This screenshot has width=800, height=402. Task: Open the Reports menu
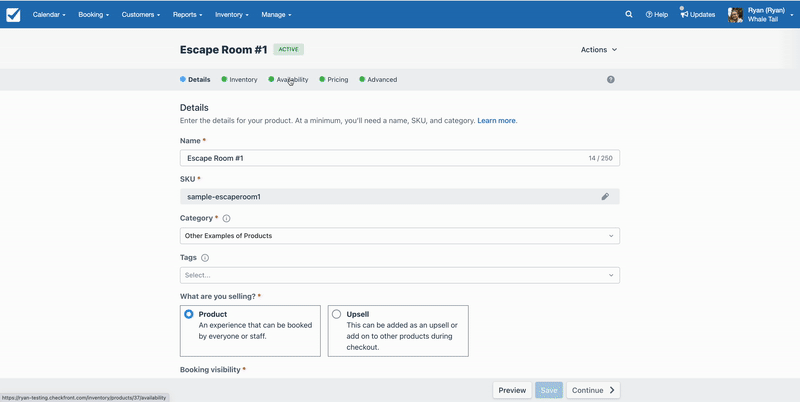[x=187, y=15]
